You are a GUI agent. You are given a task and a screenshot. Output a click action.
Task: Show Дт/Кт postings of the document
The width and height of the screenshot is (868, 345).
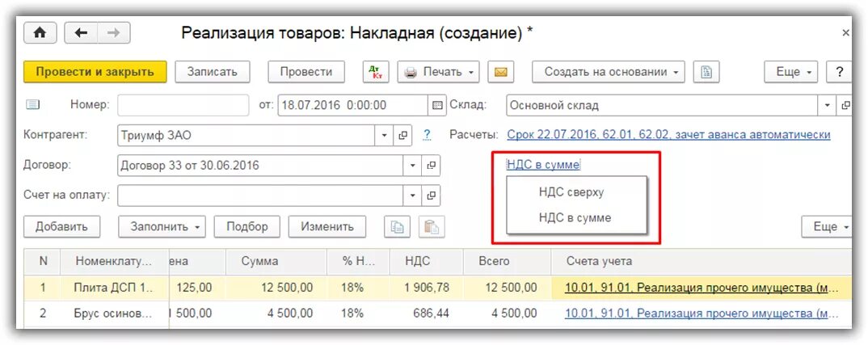(377, 72)
